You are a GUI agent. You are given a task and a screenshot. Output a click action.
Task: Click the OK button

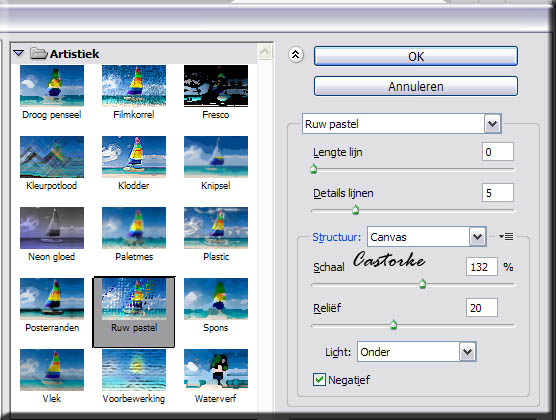[x=416, y=56]
